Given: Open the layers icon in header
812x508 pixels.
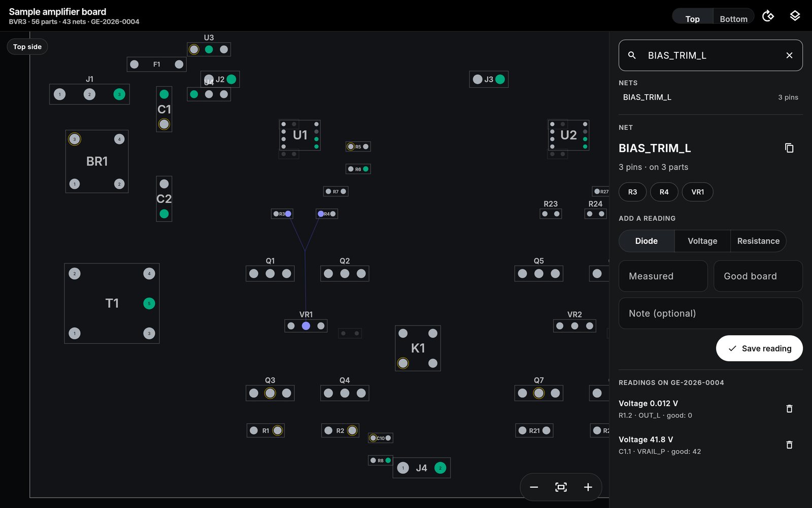Looking at the screenshot, I should pyautogui.click(x=795, y=16).
